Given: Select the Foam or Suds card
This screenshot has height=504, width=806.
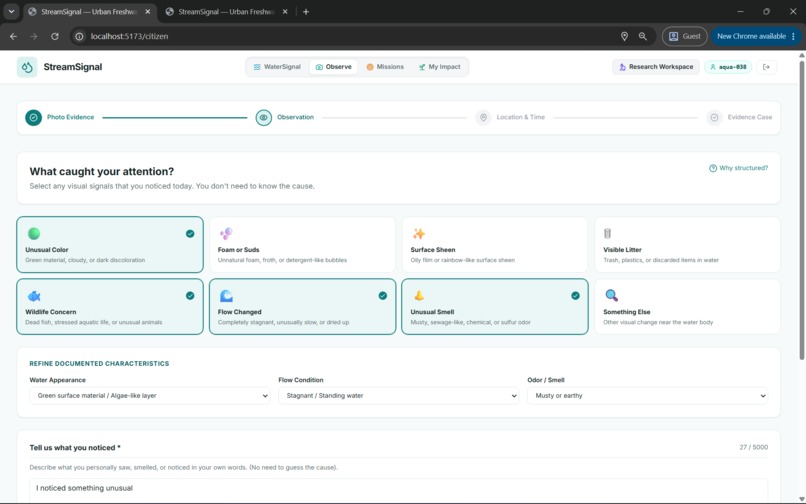Looking at the screenshot, I should (302, 245).
